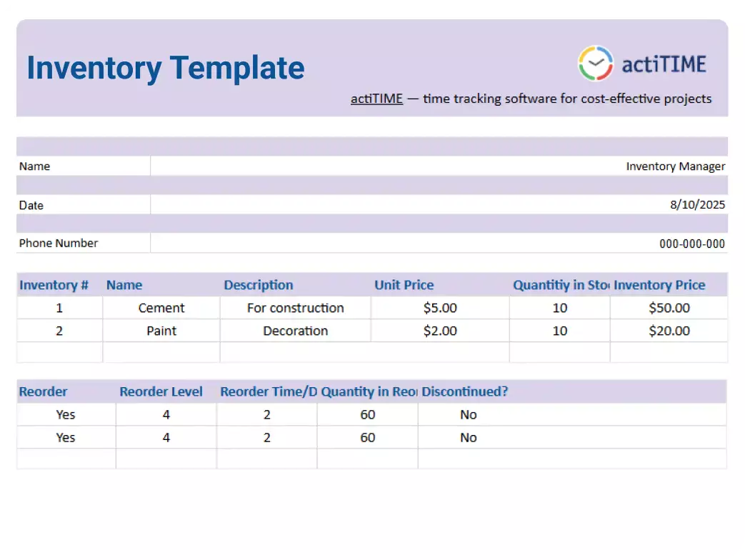Viewport: 745px width, 560px height.
Task: Select the $50.00 inventory price cell
Action: [x=669, y=308]
